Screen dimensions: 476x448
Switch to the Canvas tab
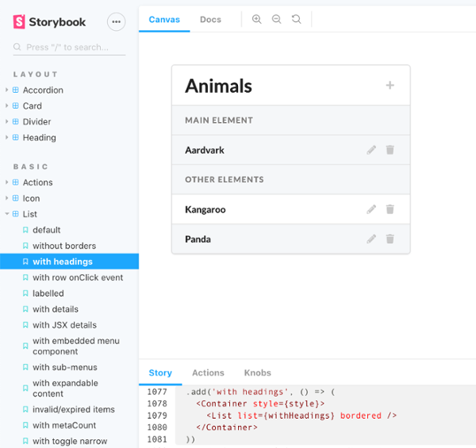(164, 19)
